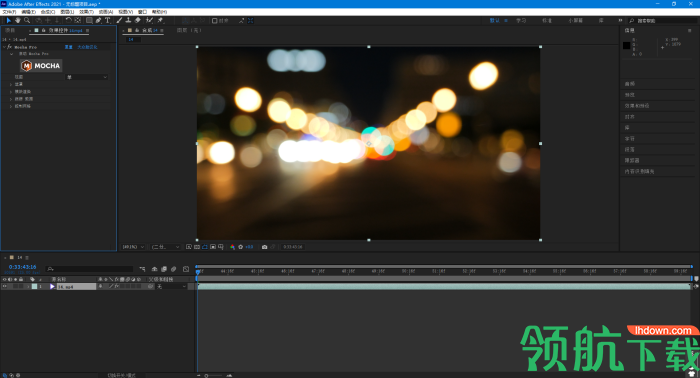
Task: Select the Rectangle shape tool
Action: pos(89,21)
